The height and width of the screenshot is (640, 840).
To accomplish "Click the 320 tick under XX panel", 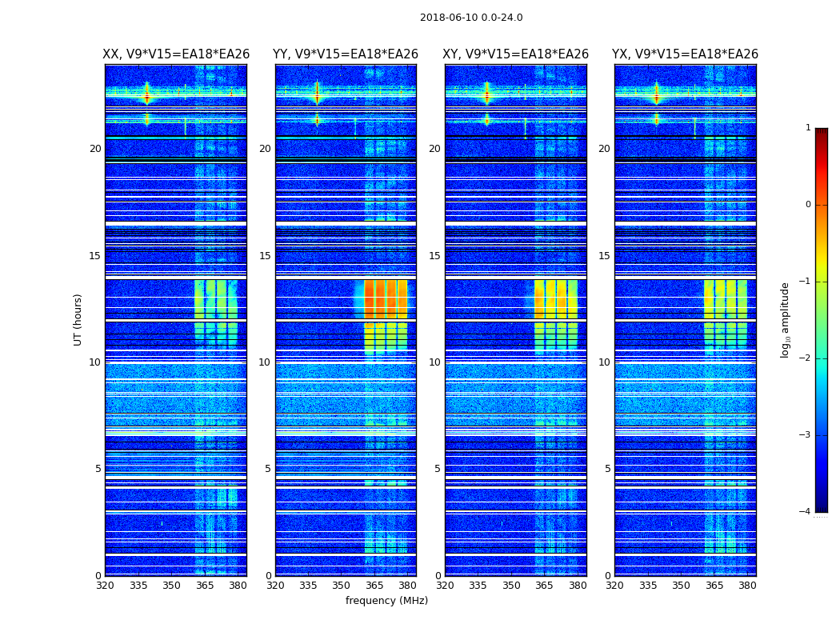I will (106, 586).
